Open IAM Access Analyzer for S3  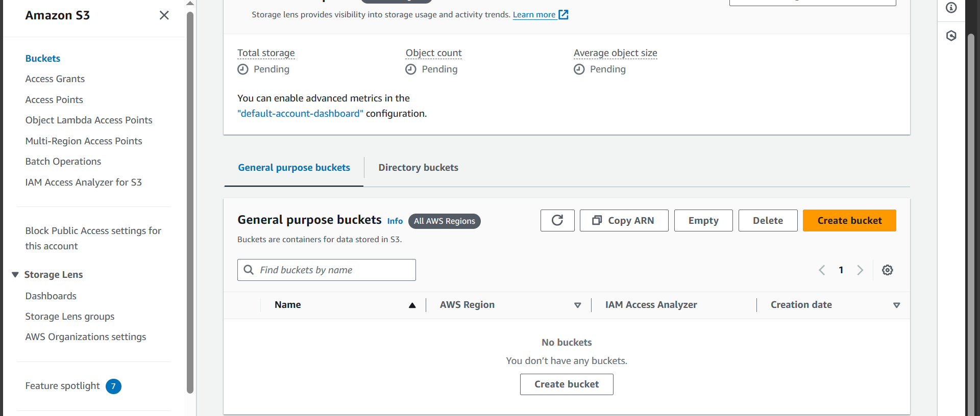point(84,183)
